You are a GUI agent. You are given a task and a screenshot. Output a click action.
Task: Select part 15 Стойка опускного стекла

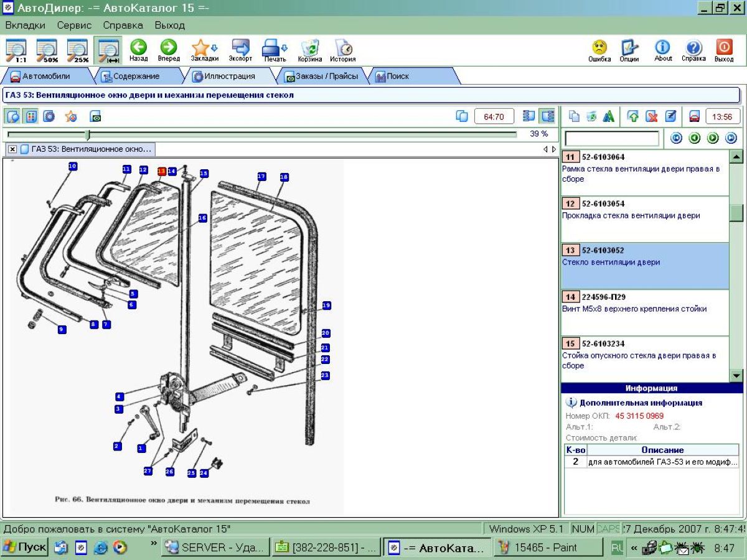pos(644,355)
